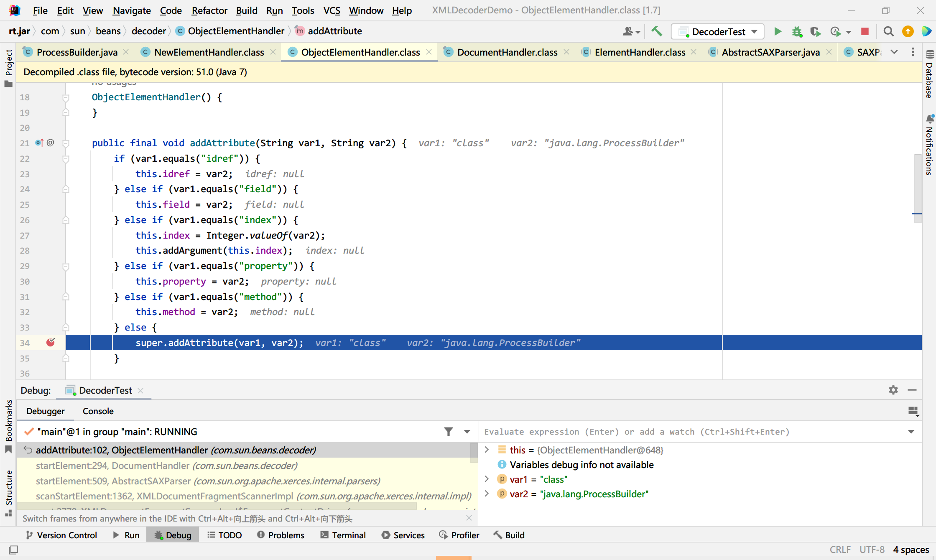Viewport: 936px width, 560px height.
Task: Open Search Everywhere magnifier icon
Action: 888,31
